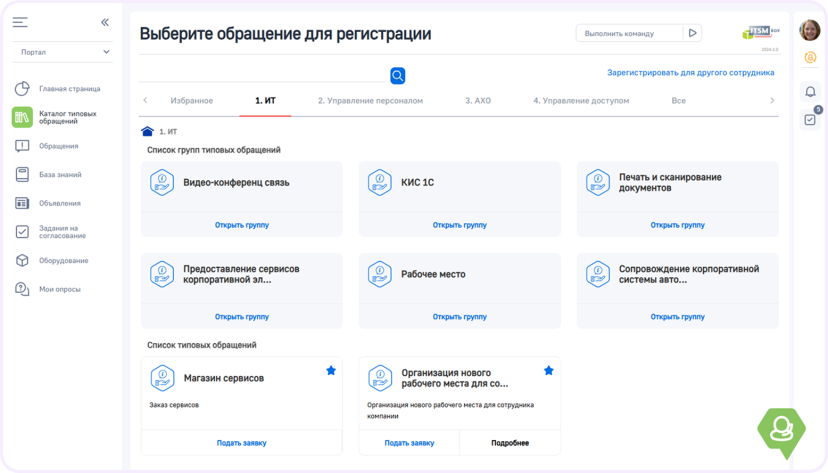The width and height of the screenshot is (828, 473).
Task: Open tasks checklist icon with badge
Action: click(810, 120)
